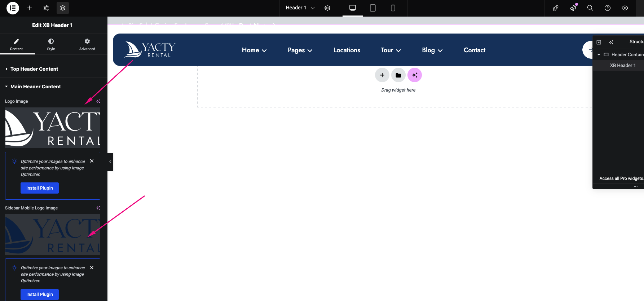
Task: Open the Finder search icon
Action: [x=590, y=8]
